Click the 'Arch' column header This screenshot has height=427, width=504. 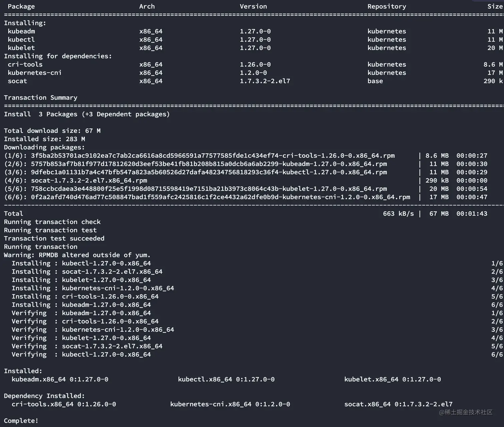click(x=147, y=6)
